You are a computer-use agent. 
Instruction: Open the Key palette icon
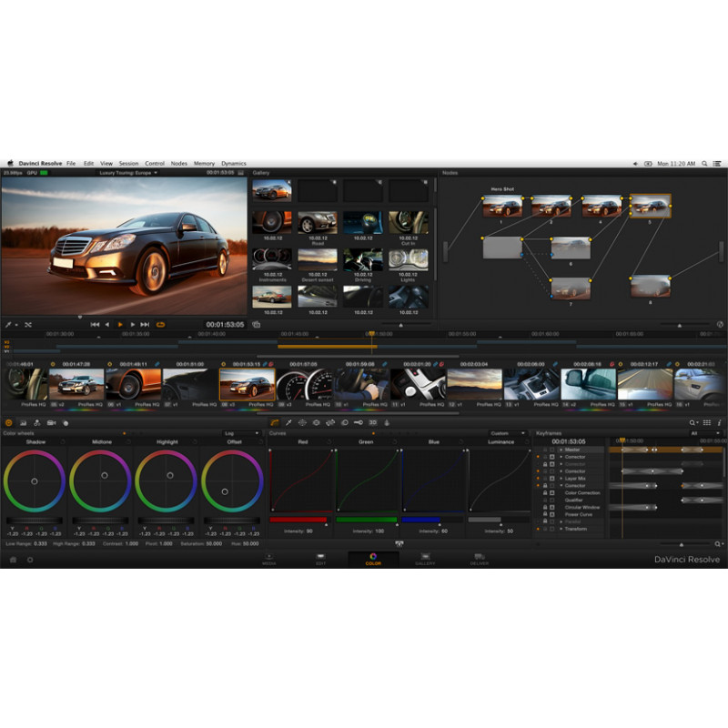point(359,422)
